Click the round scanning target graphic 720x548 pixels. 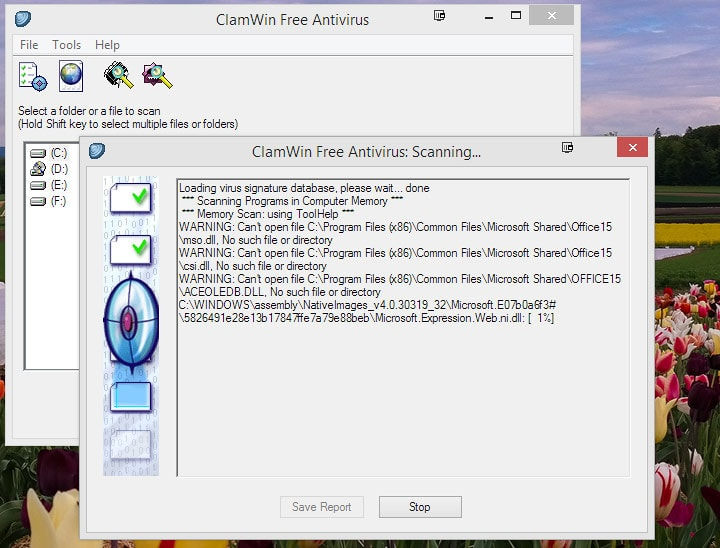click(131, 322)
